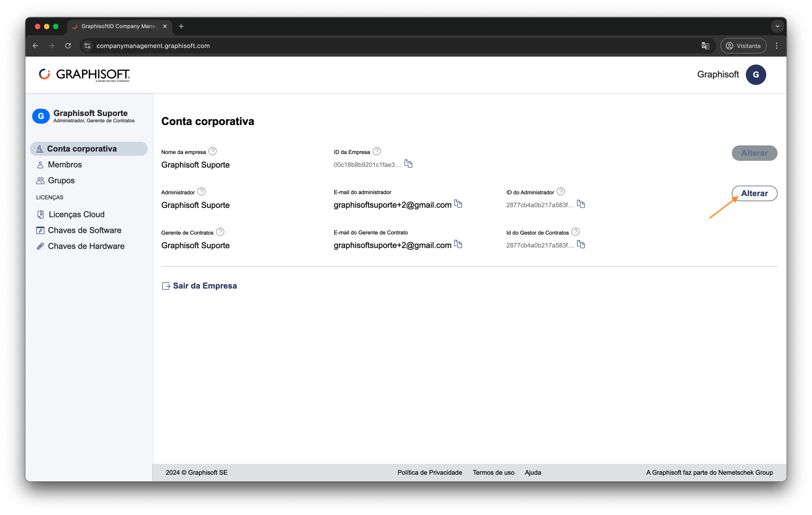Go back to previous page
Viewport: 812px width, 515px height.
pyautogui.click(x=35, y=46)
